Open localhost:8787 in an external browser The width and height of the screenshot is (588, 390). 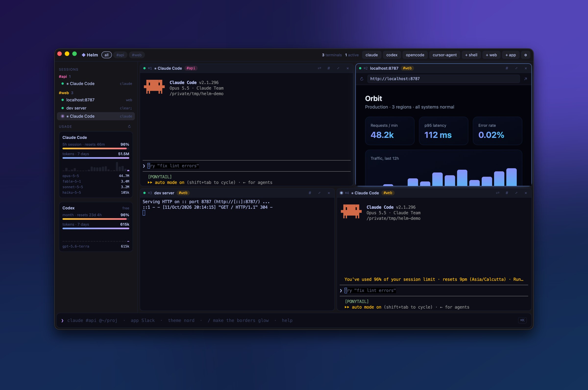coord(525,79)
